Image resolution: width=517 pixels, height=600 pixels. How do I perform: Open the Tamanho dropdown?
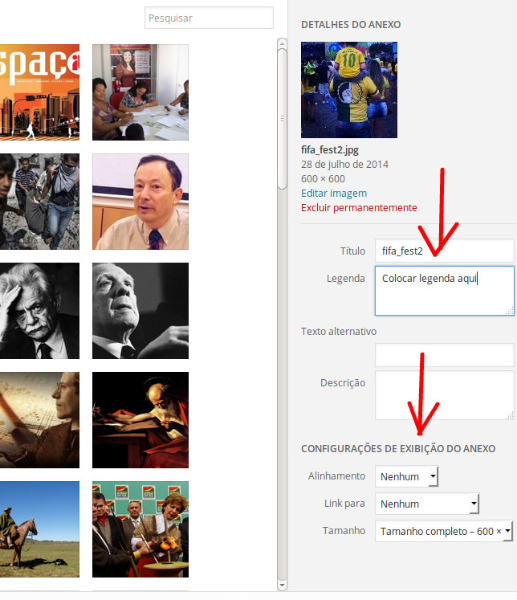point(444,531)
